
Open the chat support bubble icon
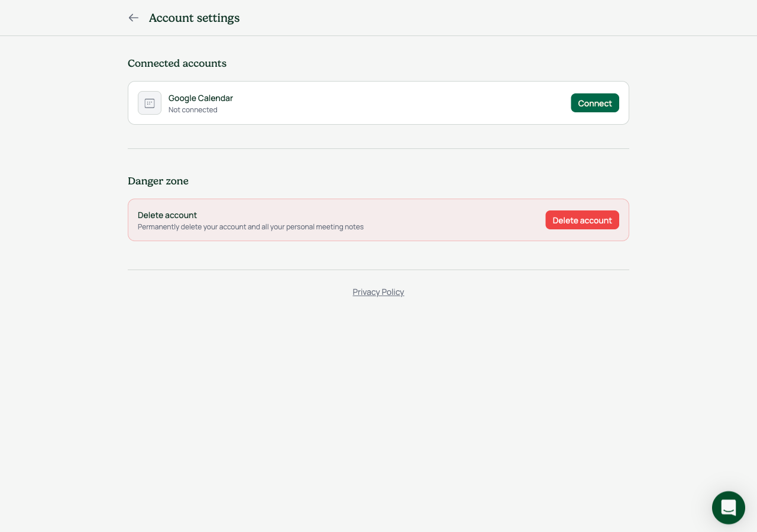coord(729,508)
